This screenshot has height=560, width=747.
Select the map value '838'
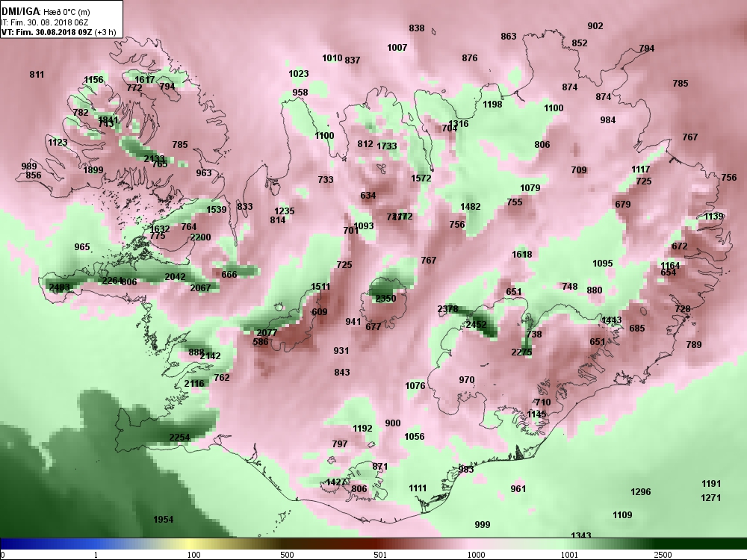coord(416,28)
